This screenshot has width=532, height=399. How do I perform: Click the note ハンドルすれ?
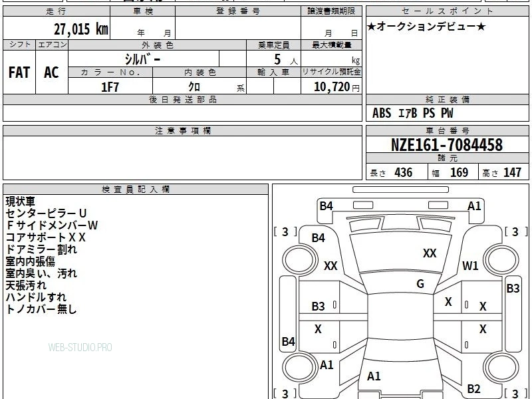[x=36, y=297]
